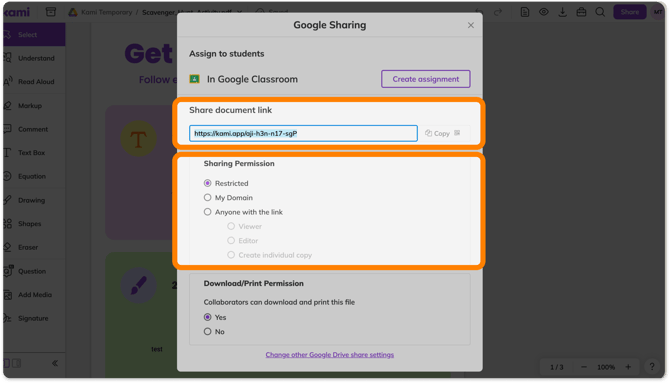Click the eye preview icon
Viewport: 670px width, 383px height.
tap(544, 12)
